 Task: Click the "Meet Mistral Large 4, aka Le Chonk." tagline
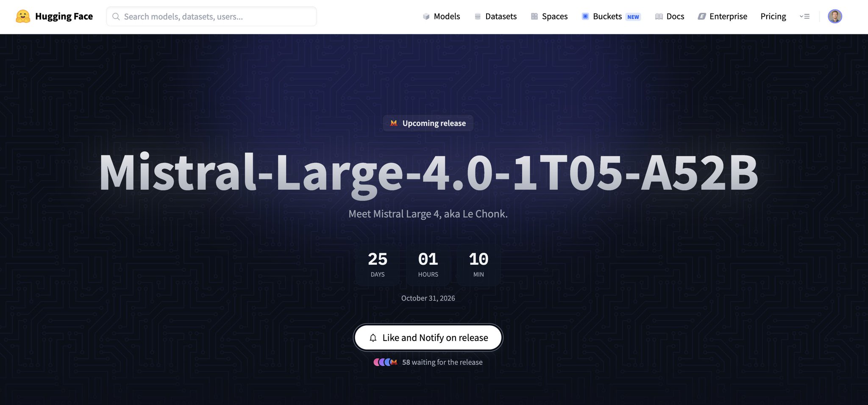point(428,214)
